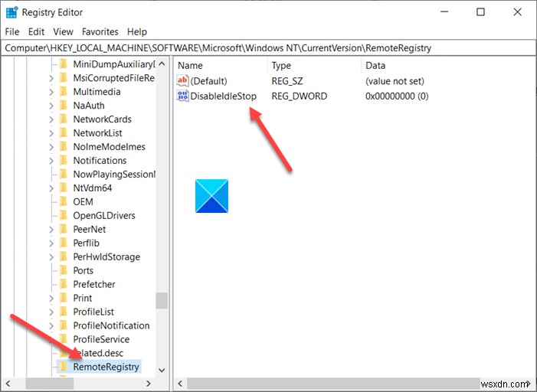Expand the NtVdm64 key

pos(51,188)
